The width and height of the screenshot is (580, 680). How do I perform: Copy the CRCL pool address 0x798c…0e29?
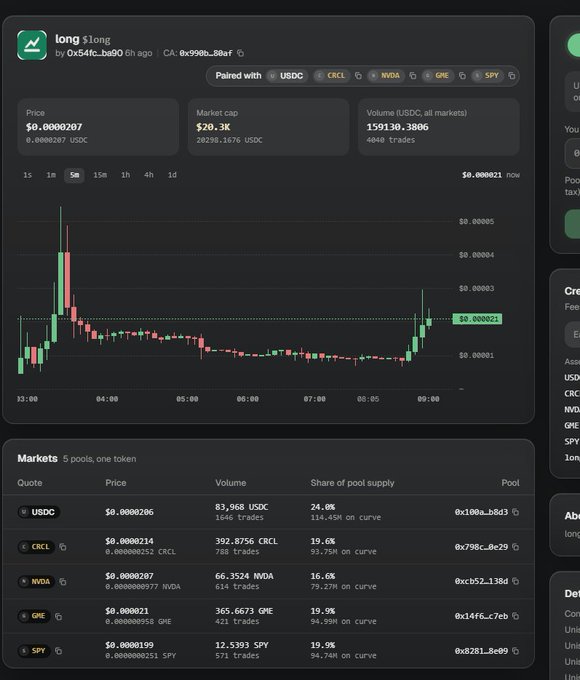coord(515,547)
